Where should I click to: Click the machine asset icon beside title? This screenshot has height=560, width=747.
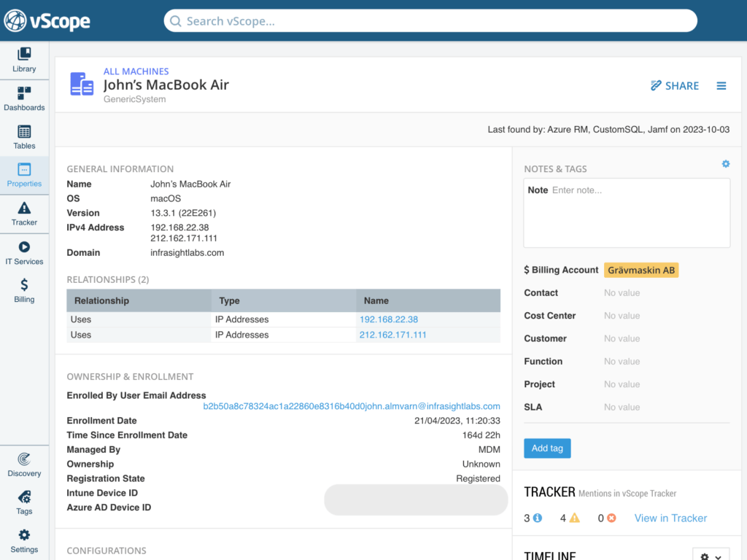tap(82, 84)
